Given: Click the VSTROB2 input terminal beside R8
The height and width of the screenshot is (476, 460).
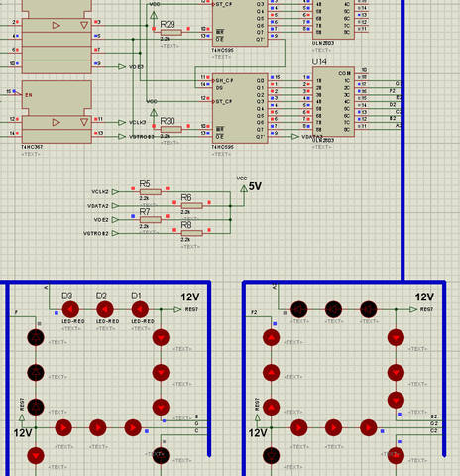Looking at the screenshot, I should [115, 233].
